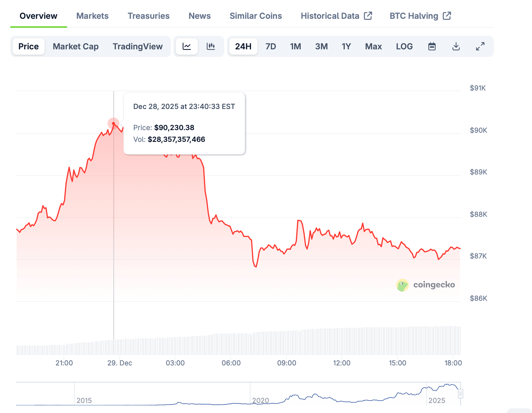Screen dimensions: 532x413
Task: Toggle LOG scale on chart
Action: (x=404, y=46)
